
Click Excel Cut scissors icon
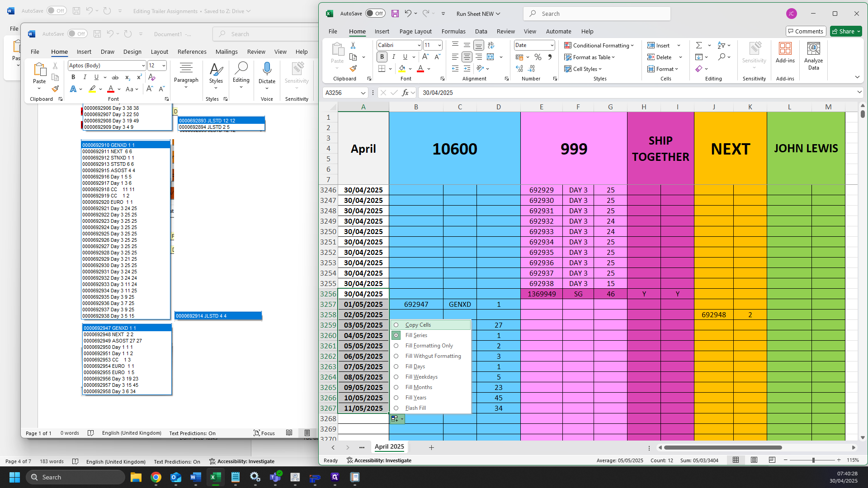coord(353,45)
